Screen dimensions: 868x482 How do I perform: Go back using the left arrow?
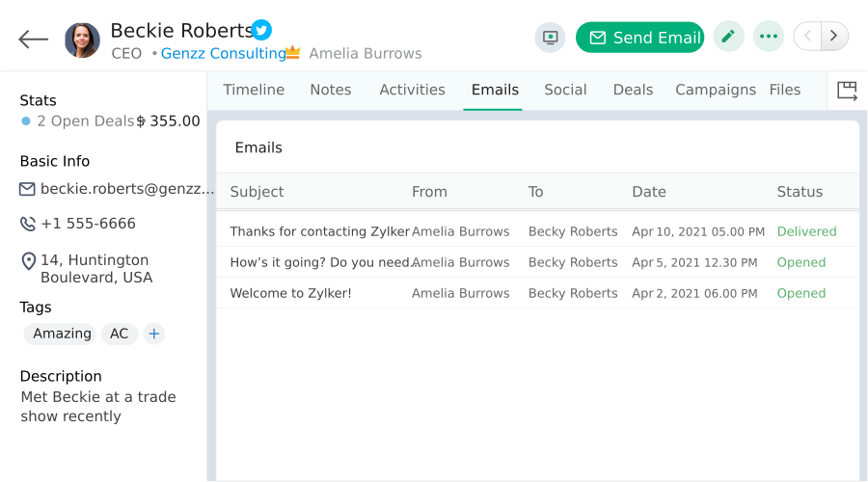point(33,40)
